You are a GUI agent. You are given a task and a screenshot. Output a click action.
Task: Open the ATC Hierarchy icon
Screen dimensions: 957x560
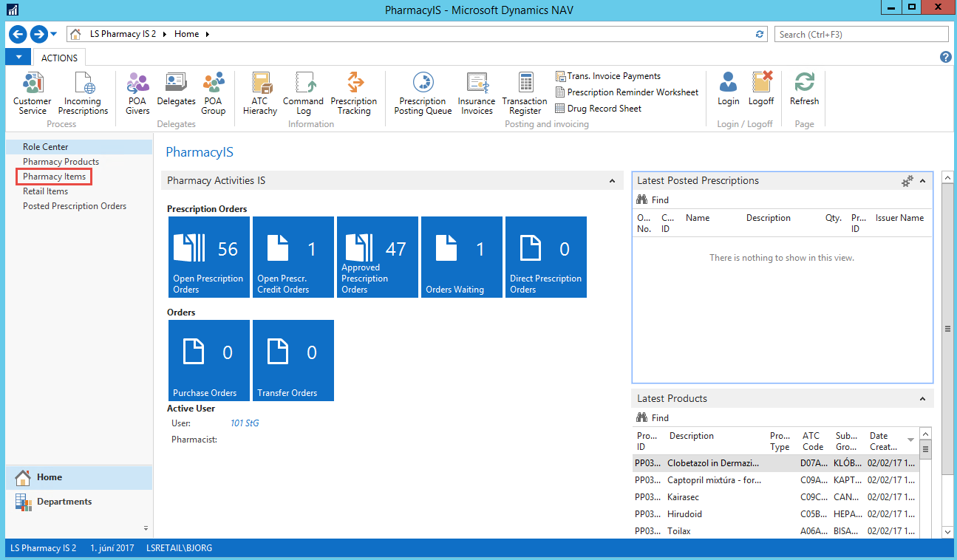pyautogui.click(x=259, y=94)
